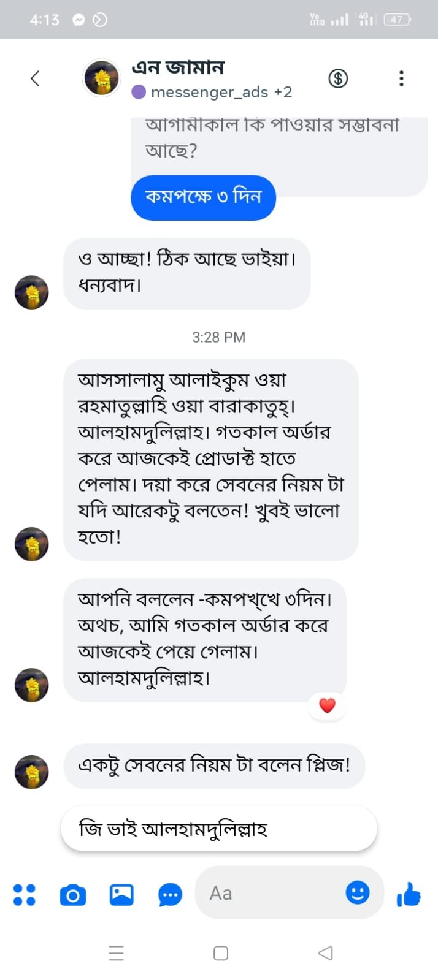Tap the back arrow in chat header
438x980 pixels.
pyautogui.click(x=35, y=78)
